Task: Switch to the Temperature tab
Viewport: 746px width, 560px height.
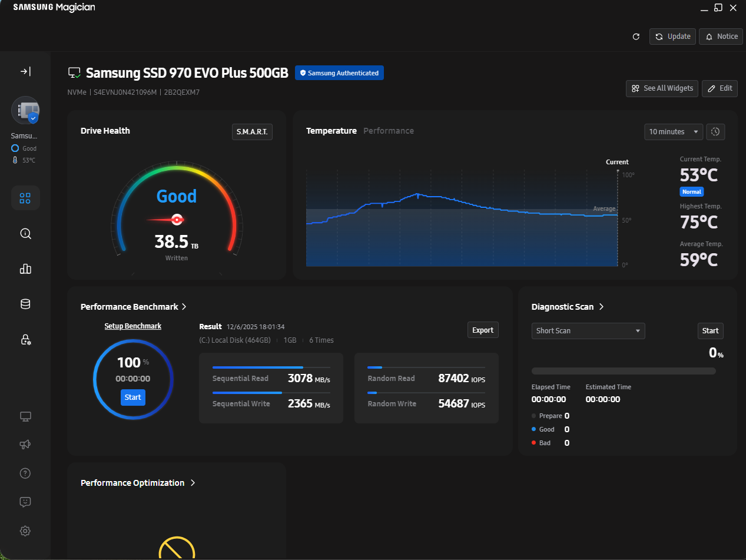Action: tap(331, 131)
